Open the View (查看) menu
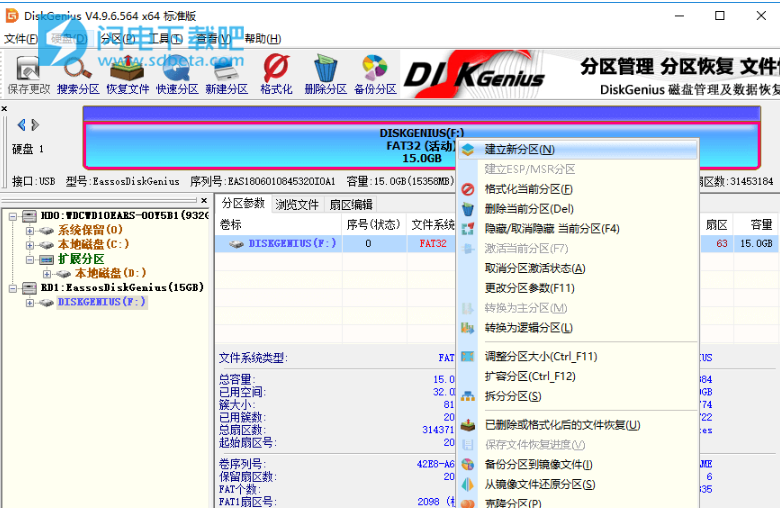Viewport: 780px width, 508px height. point(213,39)
